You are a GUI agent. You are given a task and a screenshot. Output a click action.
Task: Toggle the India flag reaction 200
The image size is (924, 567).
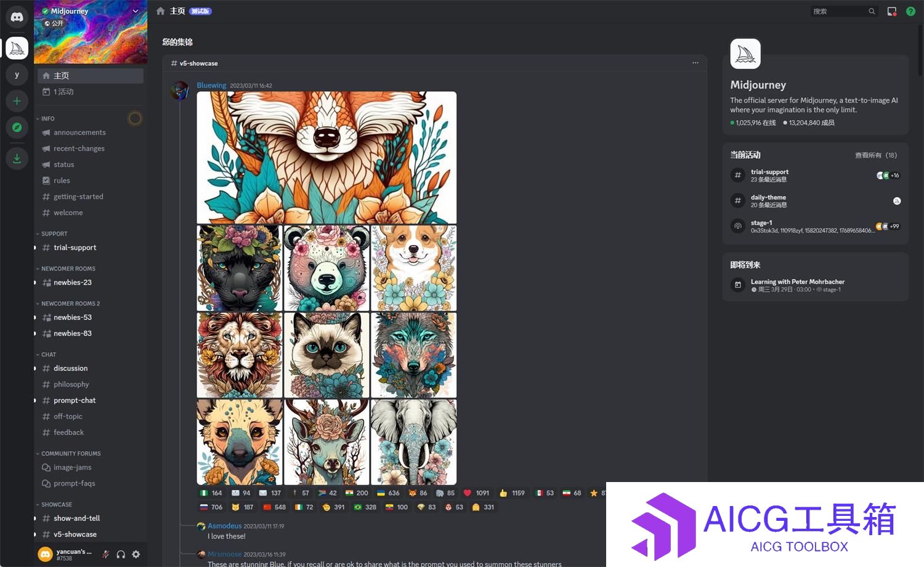[357, 493]
